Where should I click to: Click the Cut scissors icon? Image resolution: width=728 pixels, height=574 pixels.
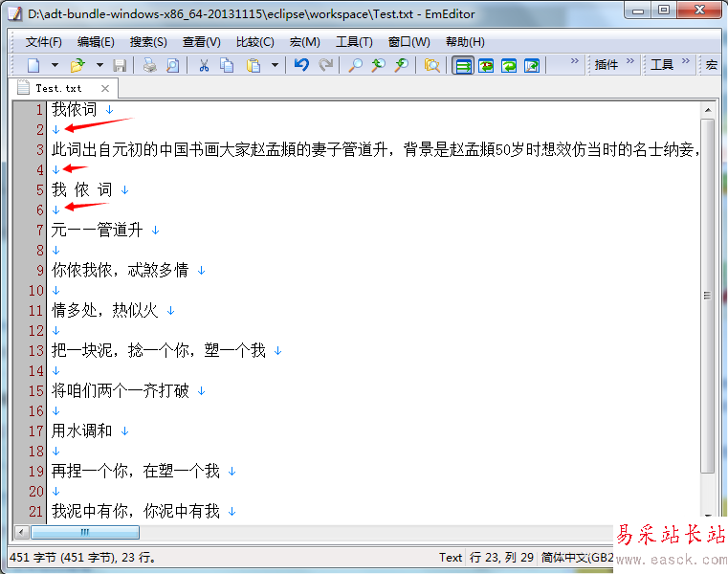(204, 65)
